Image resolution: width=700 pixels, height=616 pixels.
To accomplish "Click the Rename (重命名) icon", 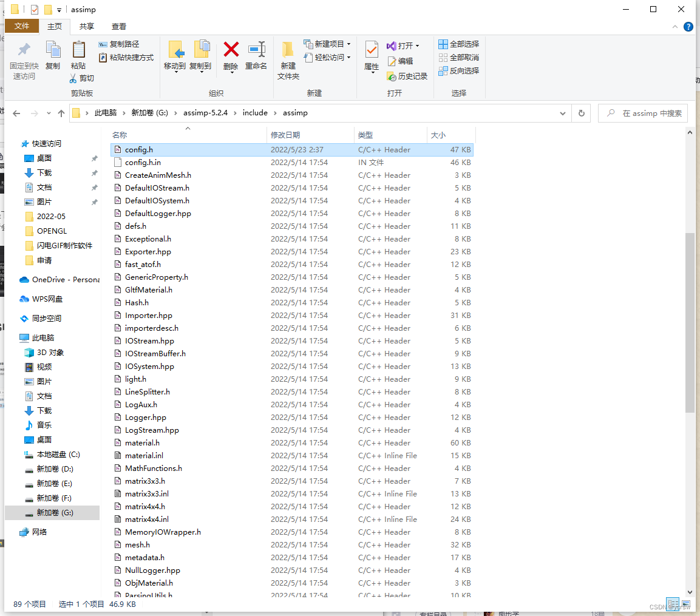I will click(256, 50).
